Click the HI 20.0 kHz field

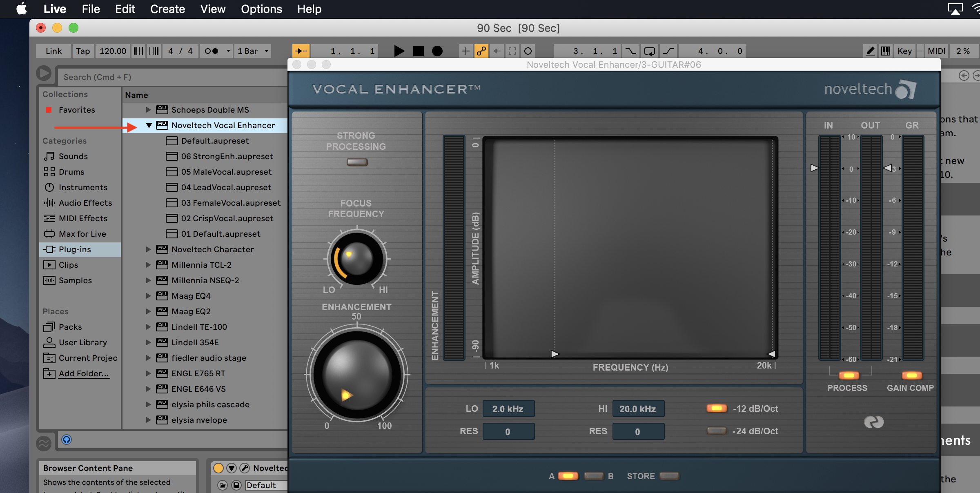[x=638, y=409]
